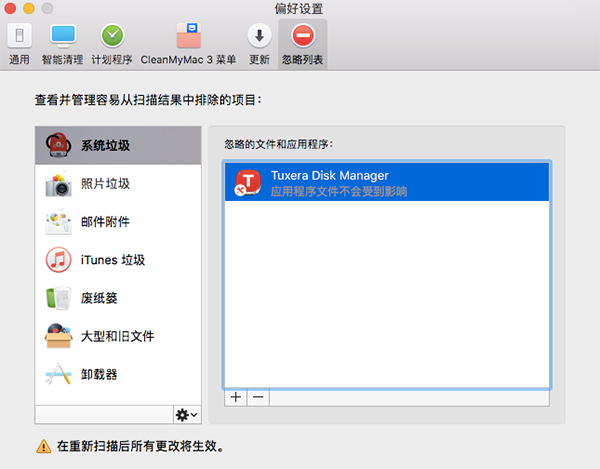This screenshot has height=469, width=600.
Task: Select the Tuxera Disk Manager entry
Action: [387, 182]
